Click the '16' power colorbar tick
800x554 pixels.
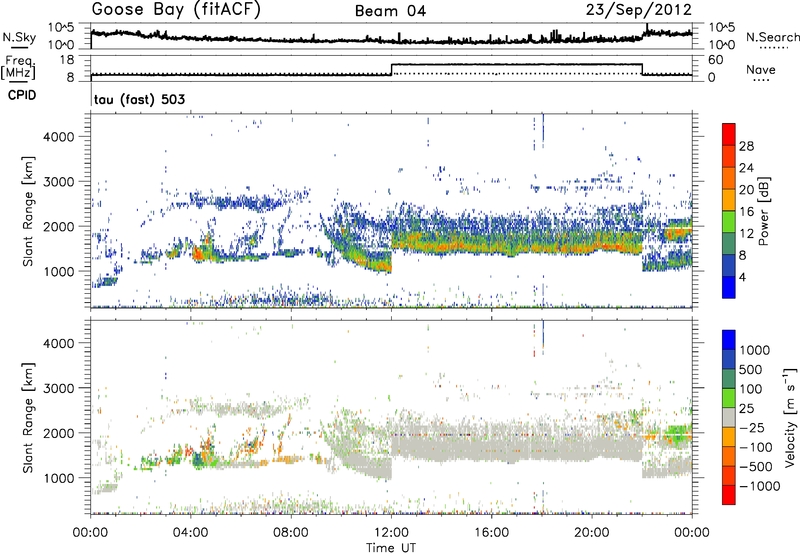(746, 212)
